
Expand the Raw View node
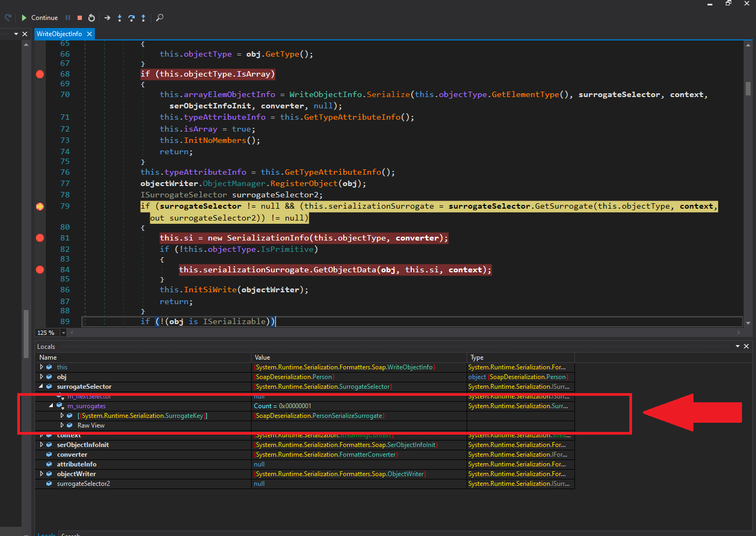(62, 425)
